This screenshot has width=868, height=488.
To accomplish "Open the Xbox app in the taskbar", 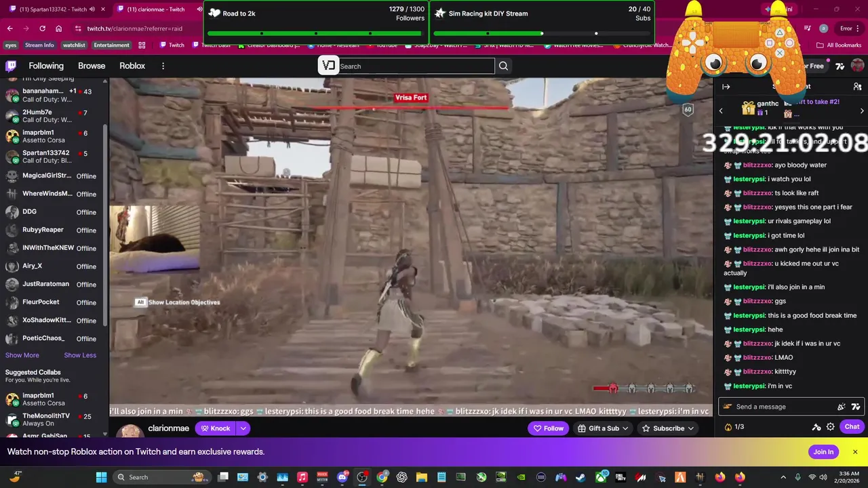I will point(600,477).
